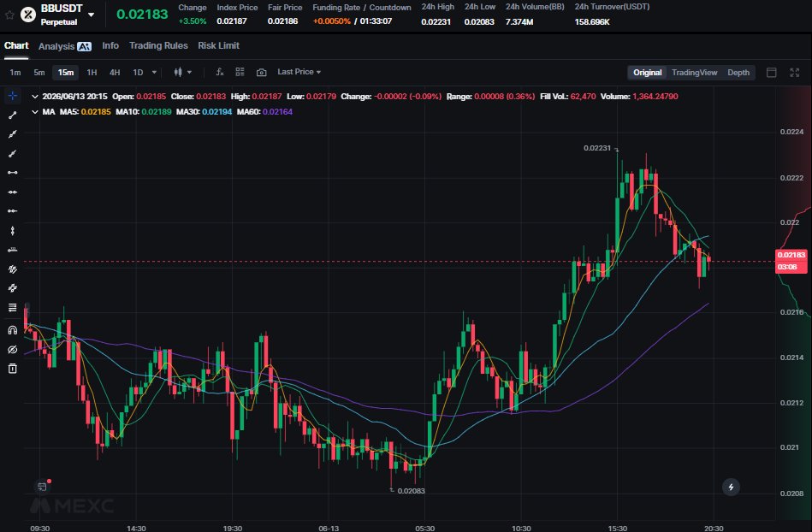Collapse the MA indicator legend row

[35, 112]
